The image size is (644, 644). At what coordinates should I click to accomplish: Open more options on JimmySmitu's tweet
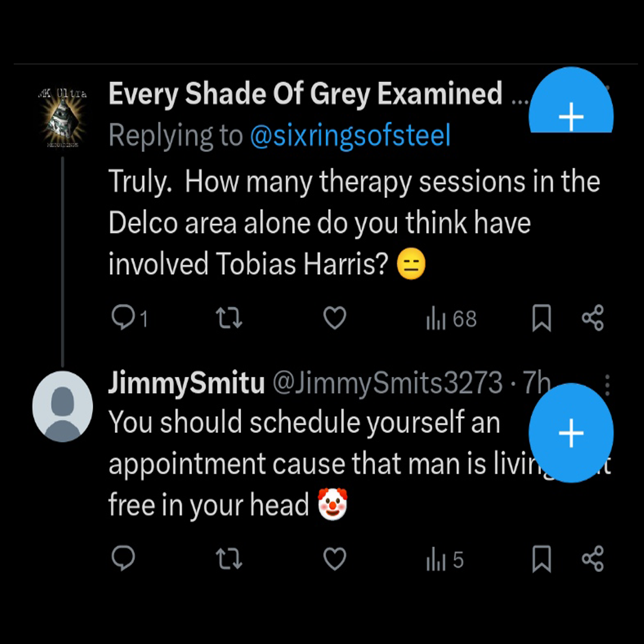(x=607, y=385)
